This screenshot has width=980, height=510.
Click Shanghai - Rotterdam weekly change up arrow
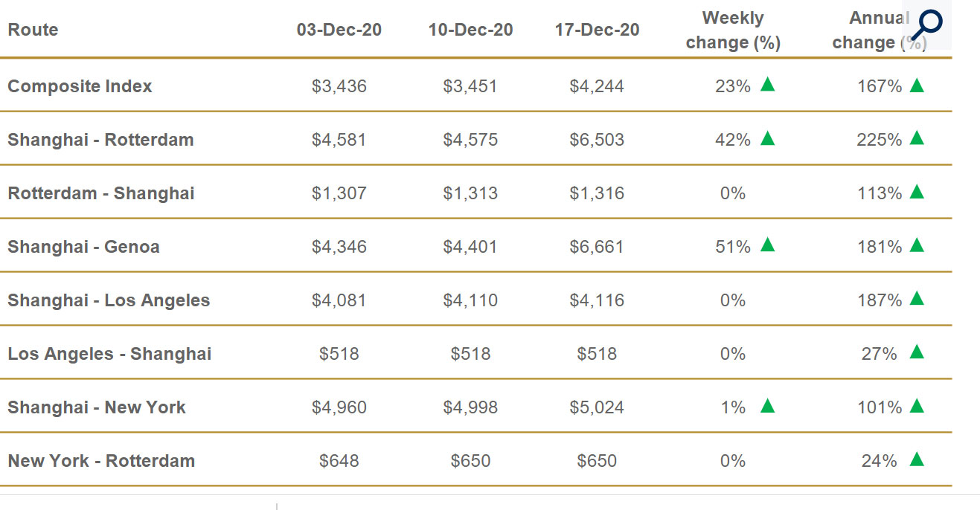coord(768,138)
